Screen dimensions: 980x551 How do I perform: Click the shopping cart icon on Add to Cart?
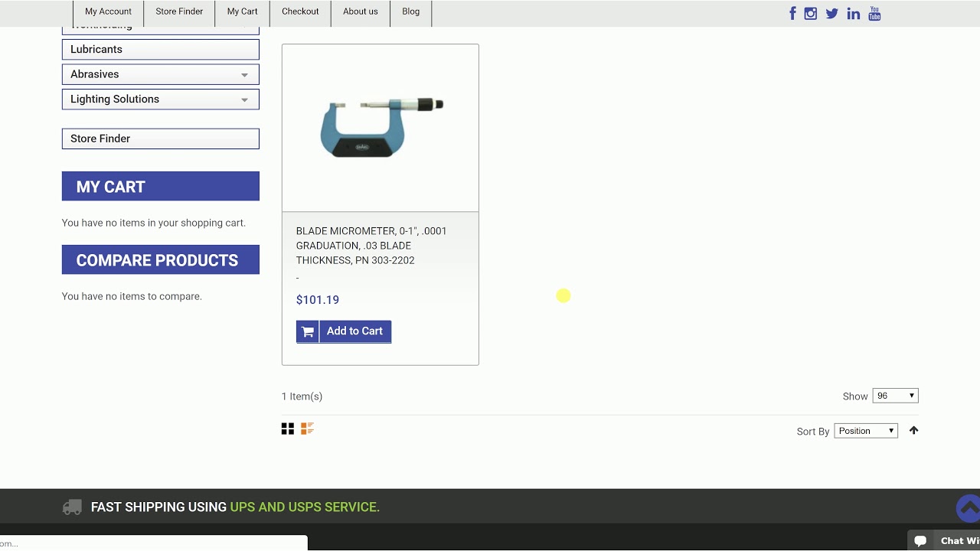[308, 331]
